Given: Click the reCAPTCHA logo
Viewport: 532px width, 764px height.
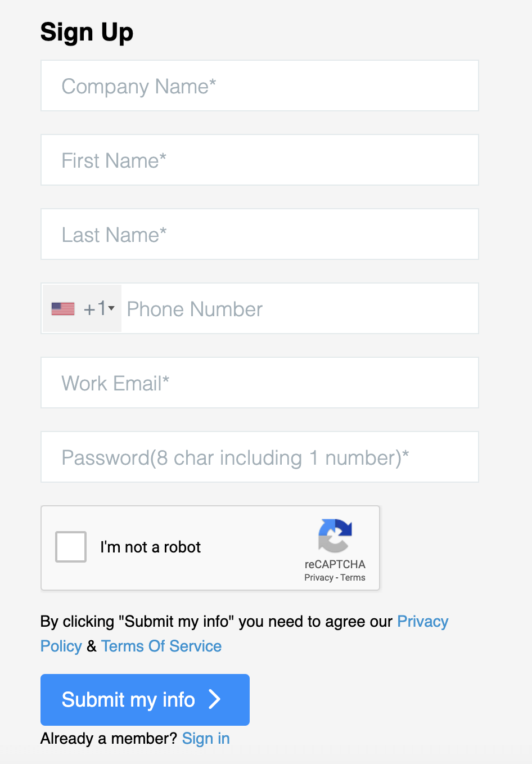Looking at the screenshot, I should [x=335, y=536].
